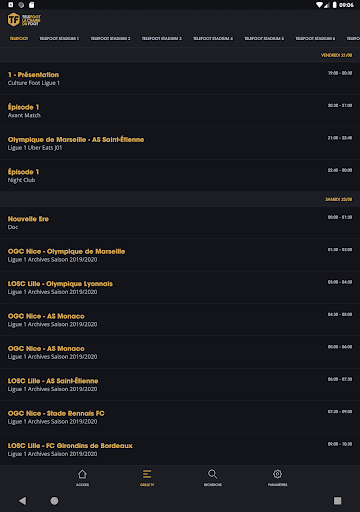Screen dimensions: 360x512
Task: Open LOSC Lille - Olympique Lyonnais archive
Action: pos(180,287)
